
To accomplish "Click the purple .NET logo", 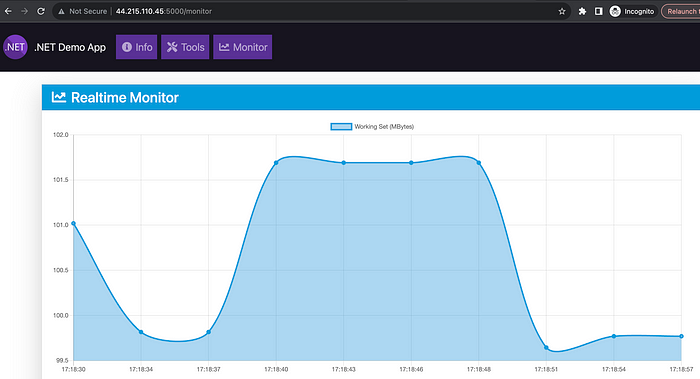I will pyautogui.click(x=16, y=47).
